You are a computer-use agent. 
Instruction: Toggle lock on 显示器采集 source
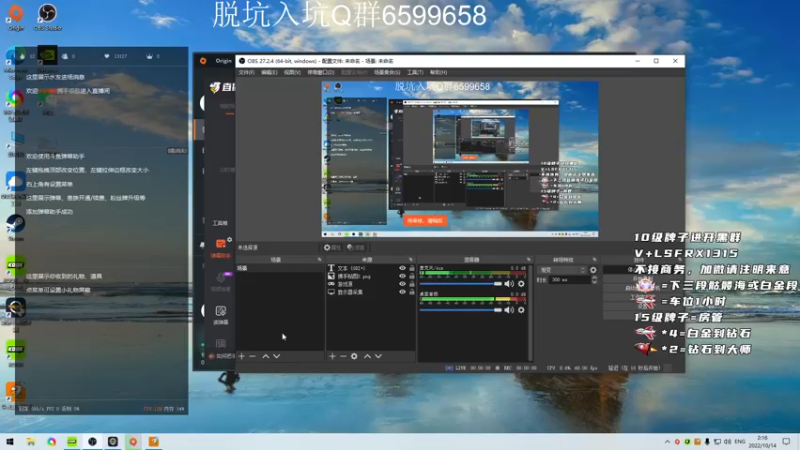point(412,292)
